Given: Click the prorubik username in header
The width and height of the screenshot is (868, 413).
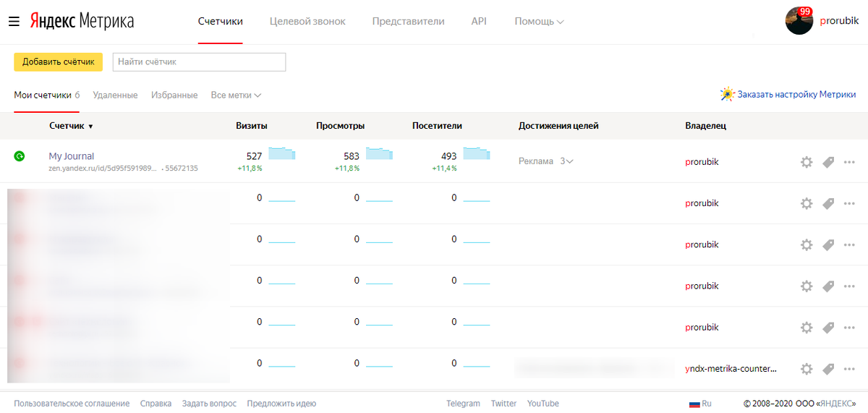Looking at the screenshot, I should (x=840, y=22).
